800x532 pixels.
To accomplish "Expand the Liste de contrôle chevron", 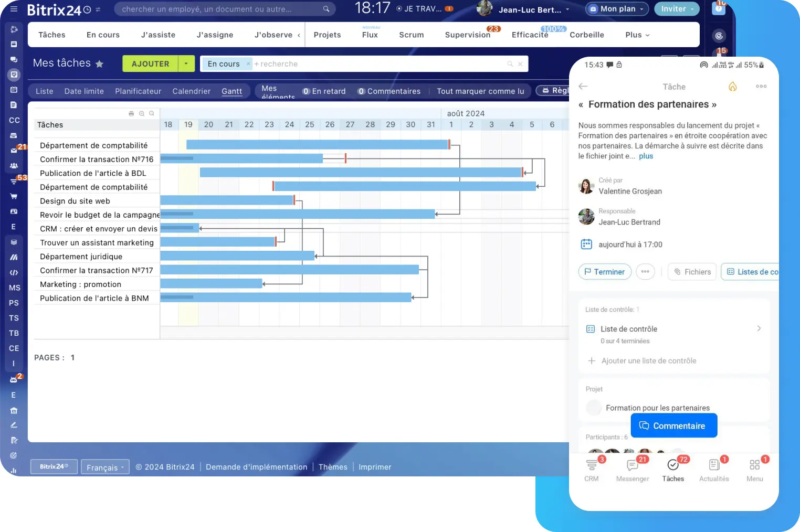I will coord(759,328).
